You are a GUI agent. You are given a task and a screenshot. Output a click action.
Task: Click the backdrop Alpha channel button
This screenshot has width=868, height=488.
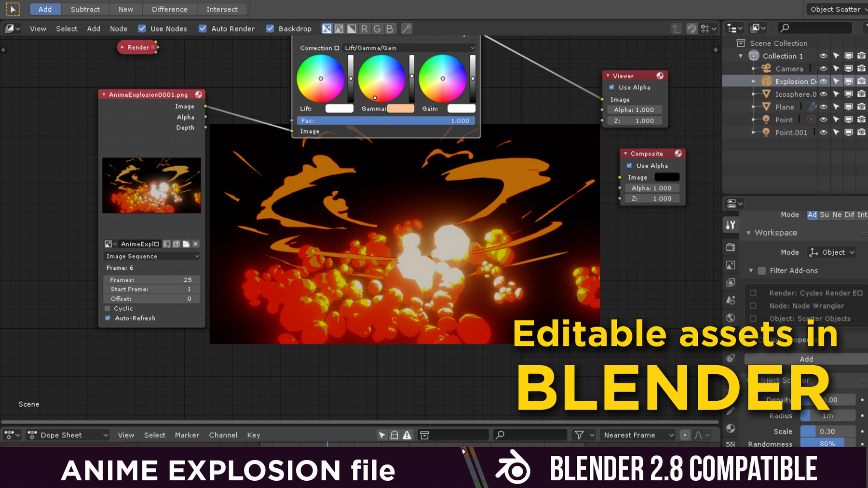(x=352, y=28)
